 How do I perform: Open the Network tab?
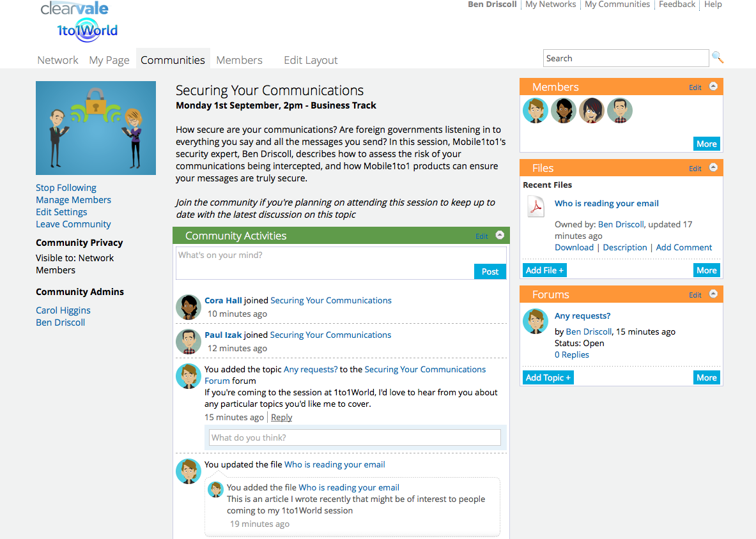[58, 60]
